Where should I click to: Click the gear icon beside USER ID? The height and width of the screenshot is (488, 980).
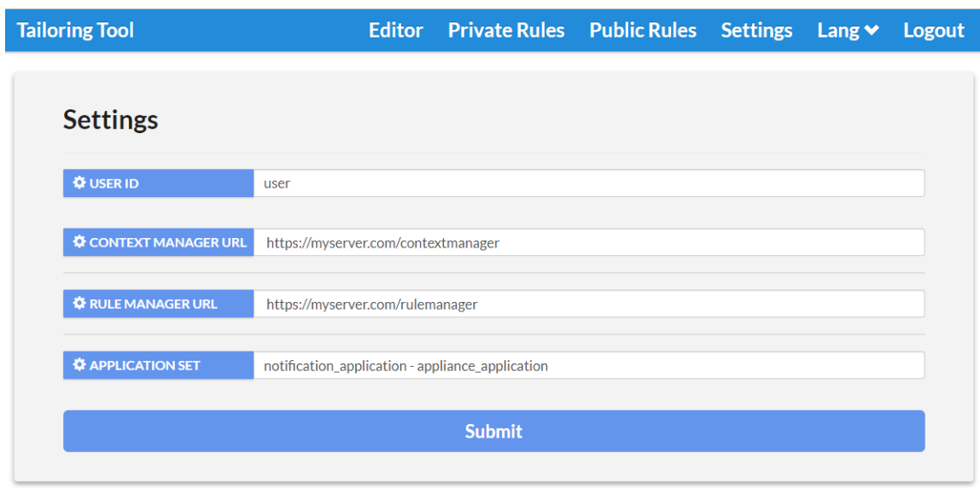(x=79, y=183)
